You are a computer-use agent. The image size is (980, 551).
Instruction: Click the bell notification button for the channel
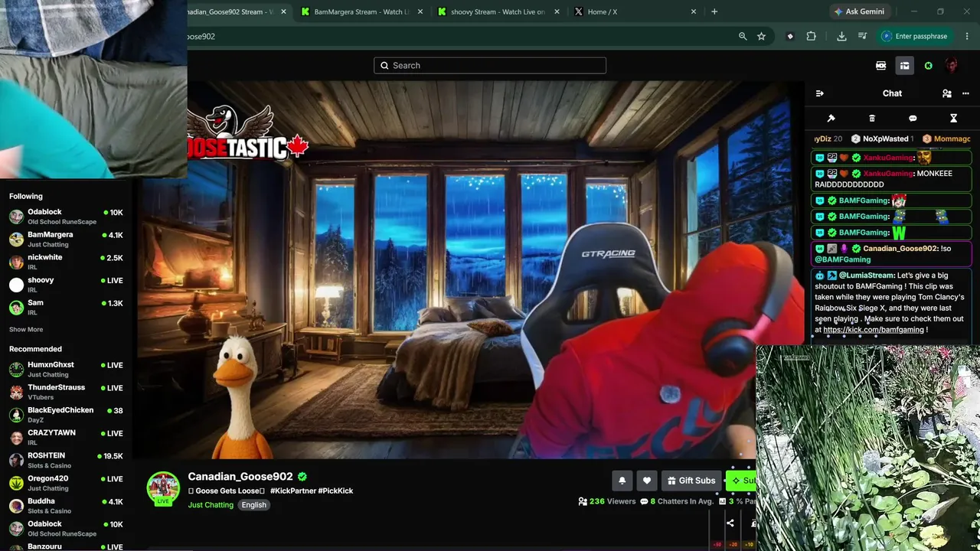(622, 481)
